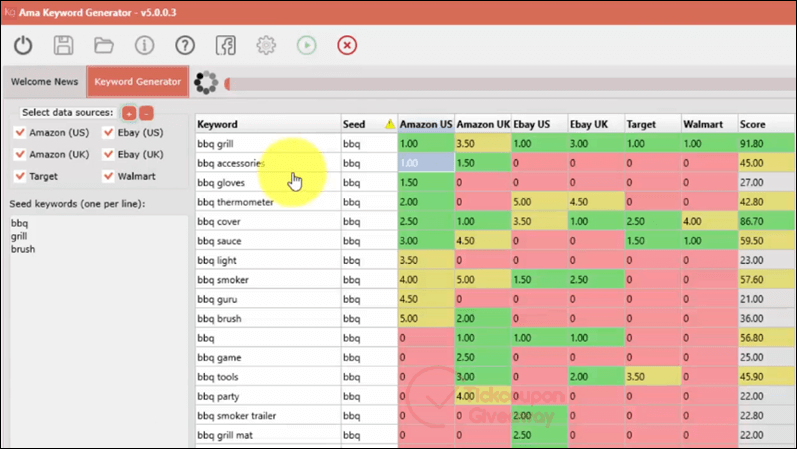Viewport: 797px width, 449px height.
Task: Toggle the Ebay (UK) checkbox
Action: click(x=108, y=154)
